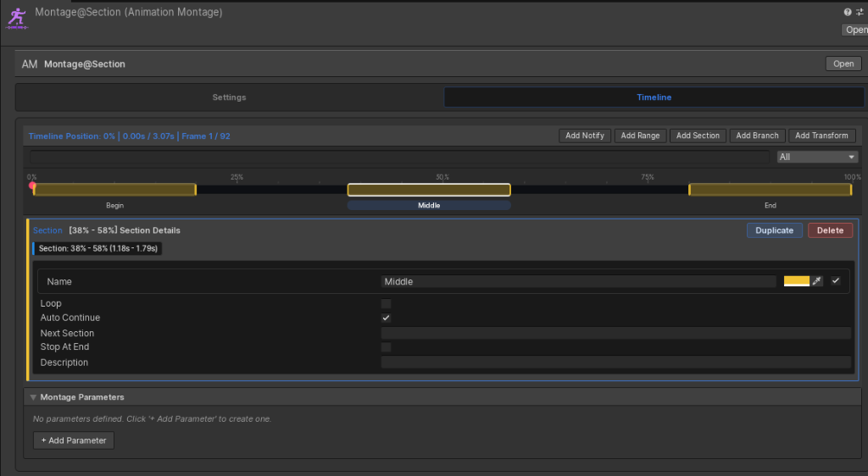Duplicate the Middle section

click(x=774, y=230)
